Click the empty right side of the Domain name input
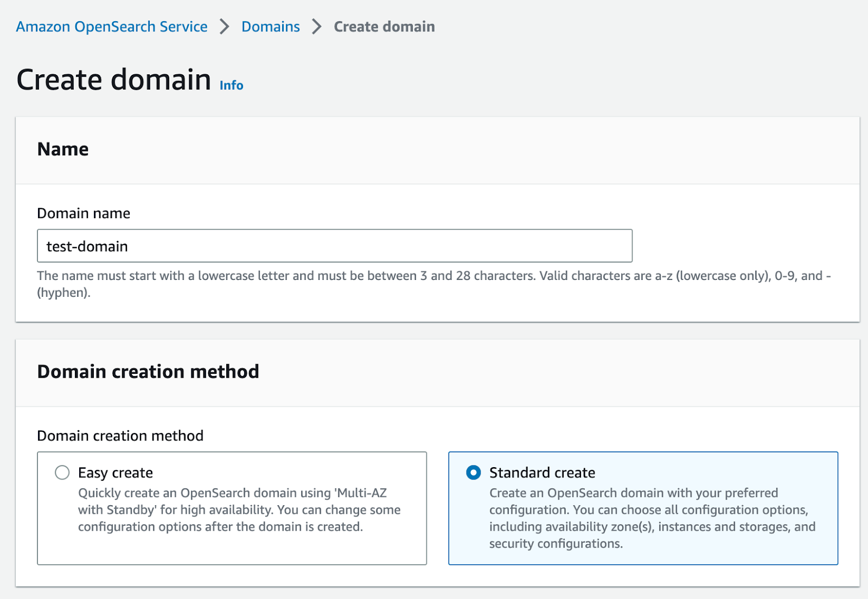 (488, 246)
